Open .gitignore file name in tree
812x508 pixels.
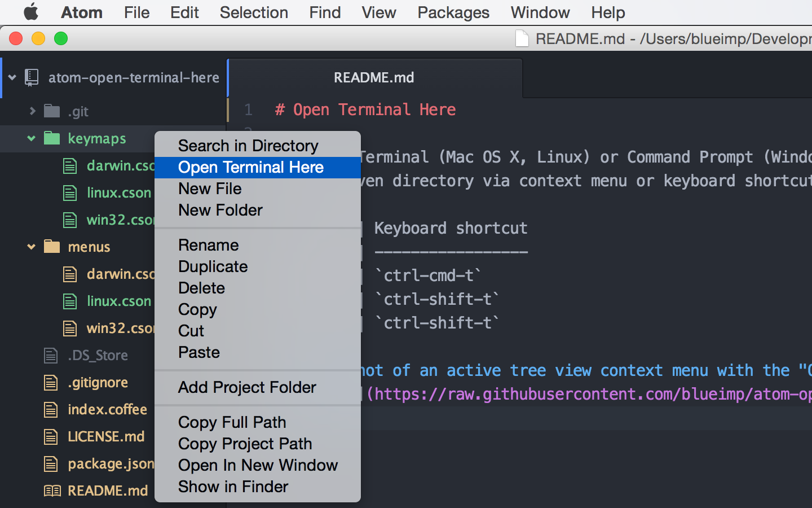click(x=98, y=383)
